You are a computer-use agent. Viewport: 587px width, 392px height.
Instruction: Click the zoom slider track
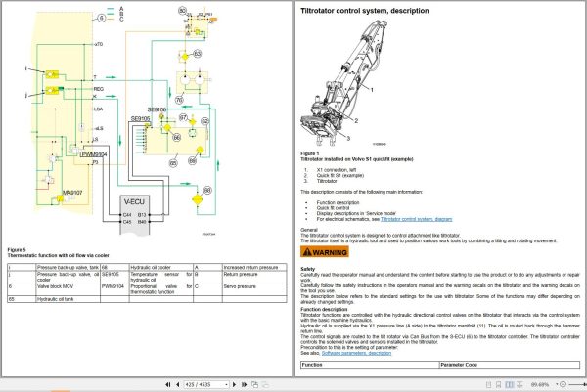[577, 384]
